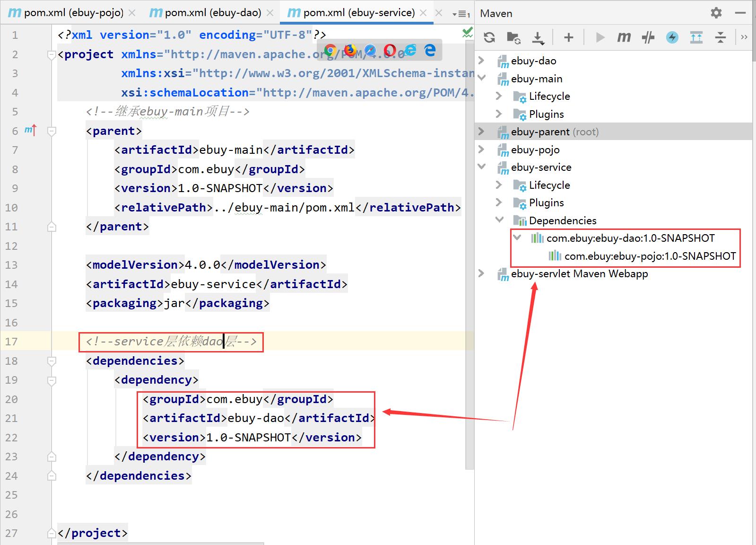Open Maven panel settings gear

716,13
